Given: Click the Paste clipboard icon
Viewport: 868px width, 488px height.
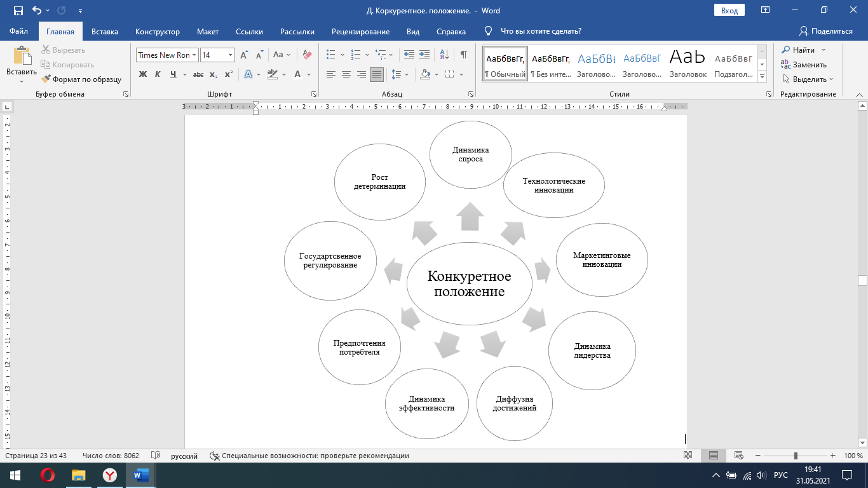Looking at the screenshot, I should tap(22, 57).
